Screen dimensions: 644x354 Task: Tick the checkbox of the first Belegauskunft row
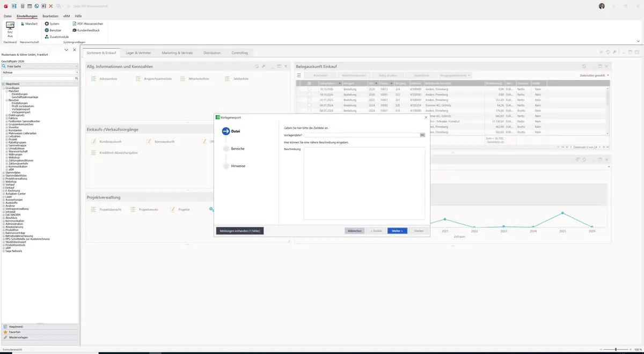coord(309,89)
